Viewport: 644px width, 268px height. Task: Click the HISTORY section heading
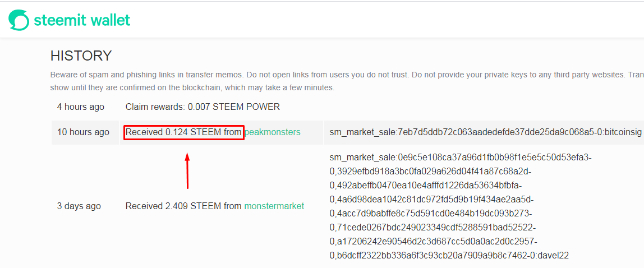81,56
